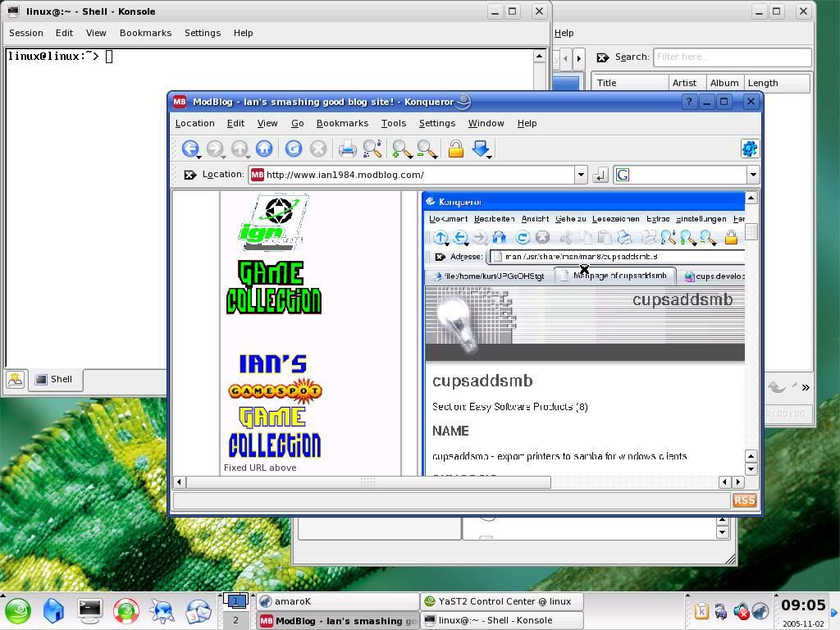
Task: Click the Konqueror What's This help button
Action: [689, 101]
